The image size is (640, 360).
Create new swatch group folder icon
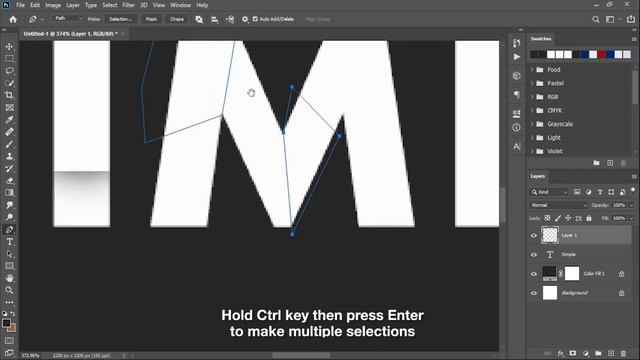pyautogui.click(x=596, y=163)
